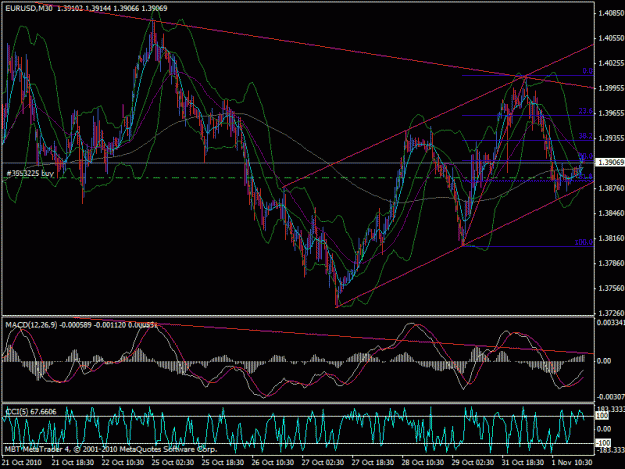Click the CCI scale 100 level tag

coord(602,416)
